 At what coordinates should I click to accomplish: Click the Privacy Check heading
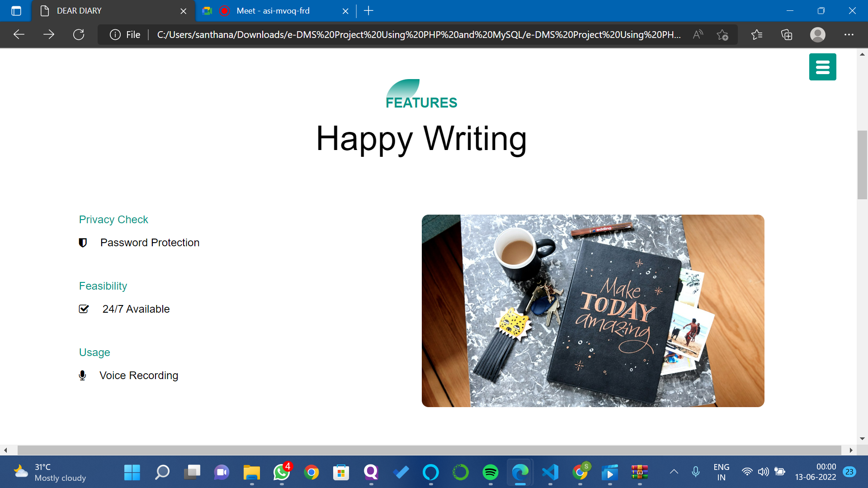[113, 220]
